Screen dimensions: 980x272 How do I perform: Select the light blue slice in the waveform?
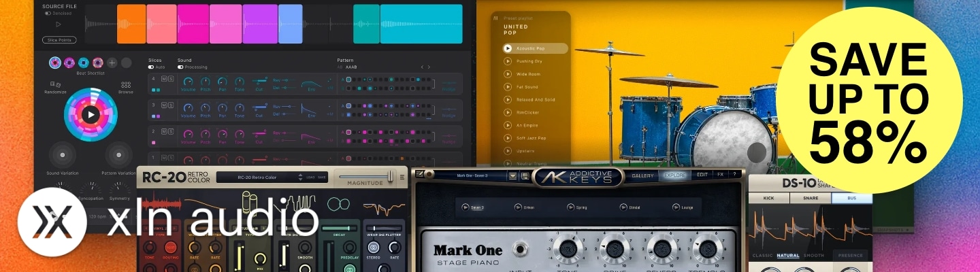[291, 24]
